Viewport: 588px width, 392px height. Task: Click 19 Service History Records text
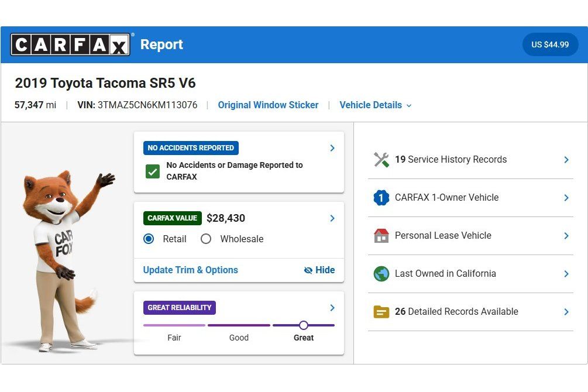point(451,159)
